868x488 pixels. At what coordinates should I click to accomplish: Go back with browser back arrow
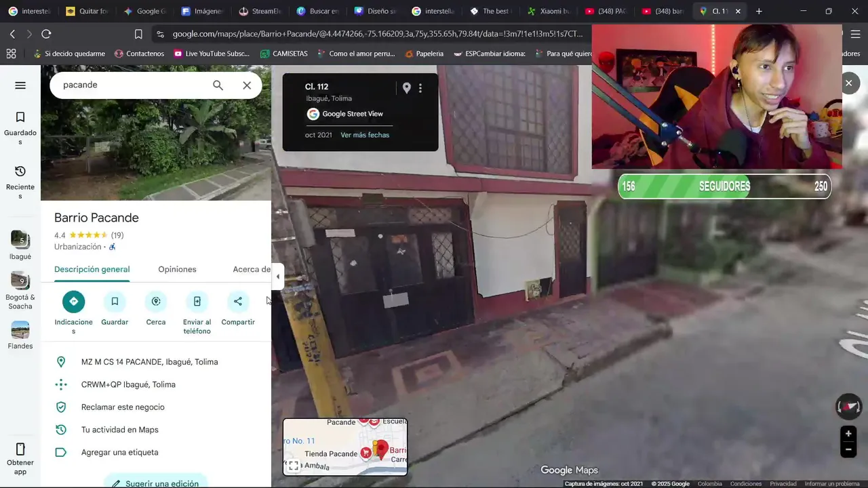12,34
